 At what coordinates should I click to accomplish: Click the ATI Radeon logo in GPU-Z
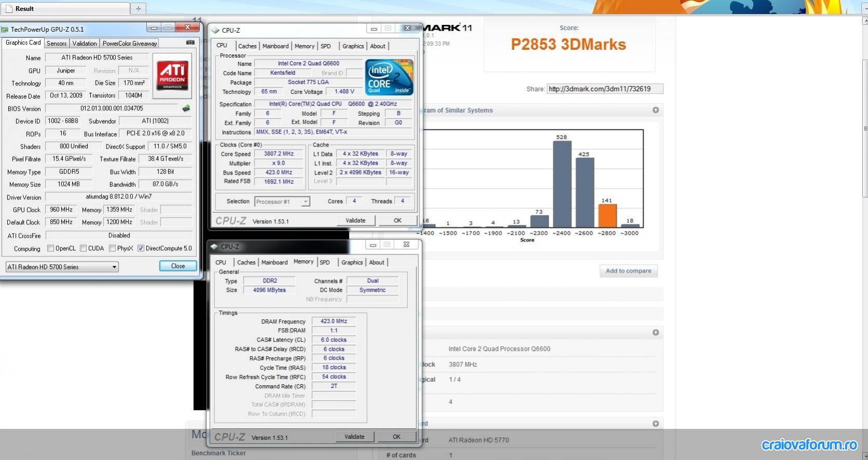[x=172, y=76]
